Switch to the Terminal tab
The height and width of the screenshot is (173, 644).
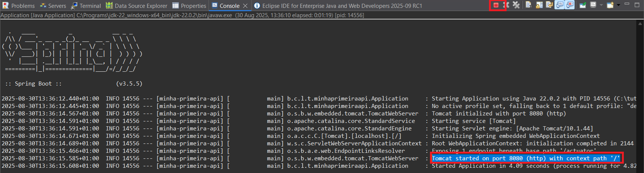click(86, 6)
